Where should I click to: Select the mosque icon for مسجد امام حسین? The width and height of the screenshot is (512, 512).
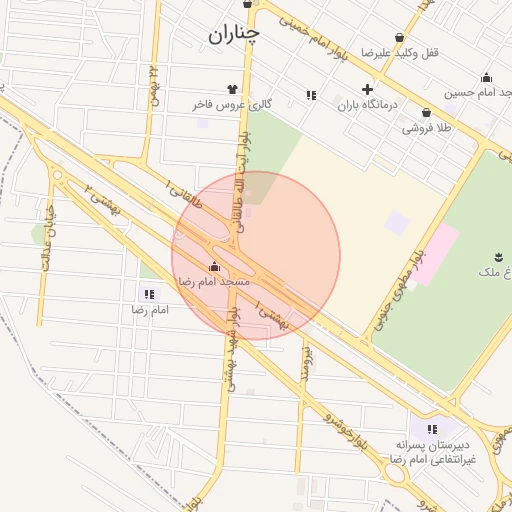tap(486, 77)
